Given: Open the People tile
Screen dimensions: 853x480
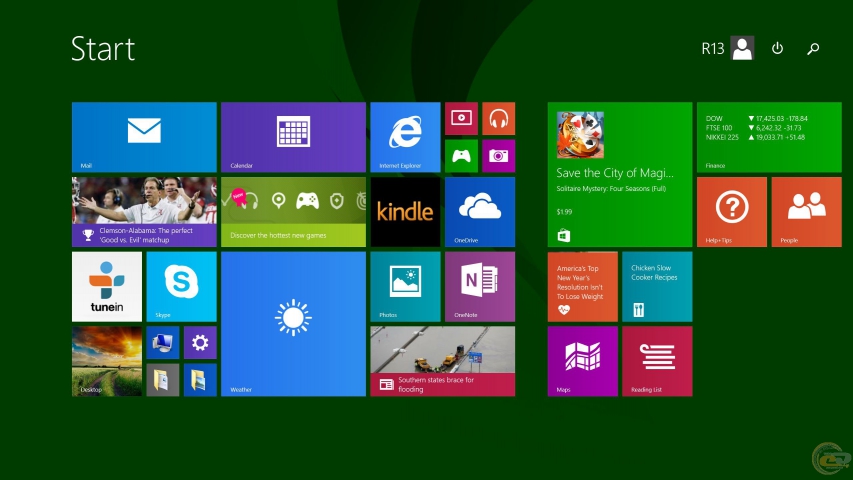Looking at the screenshot, I should [806, 212].
